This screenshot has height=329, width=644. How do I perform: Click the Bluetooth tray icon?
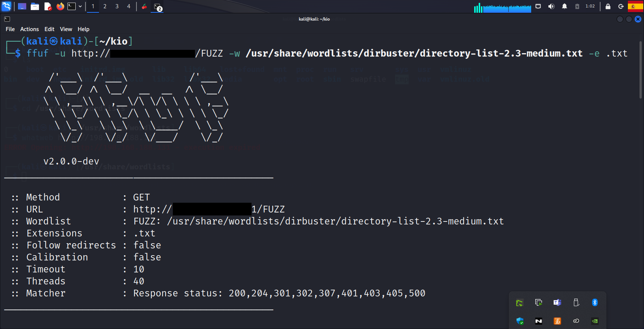click(x=595, y=302)
